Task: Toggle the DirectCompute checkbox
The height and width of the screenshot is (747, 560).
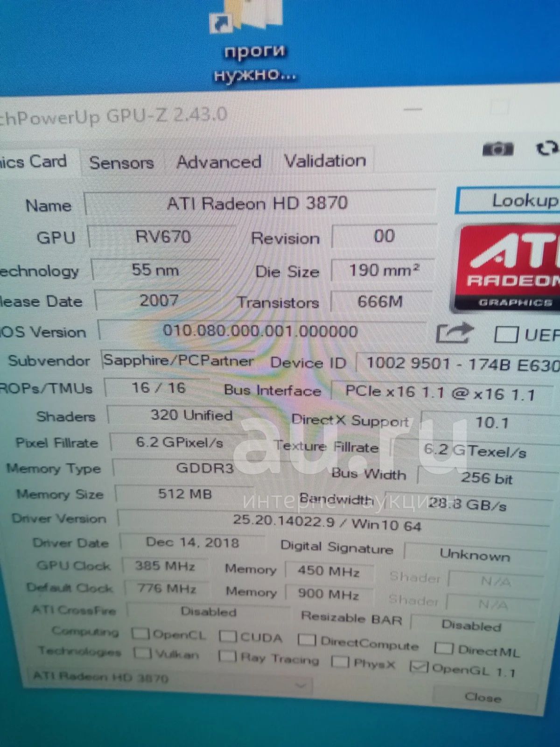Action: (307, 639)
